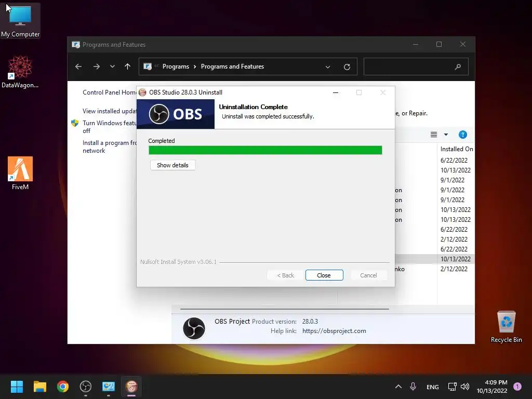Open Install a program from network link
The image size is (532, 399).
pyautogui.click(x=109, y=147)
